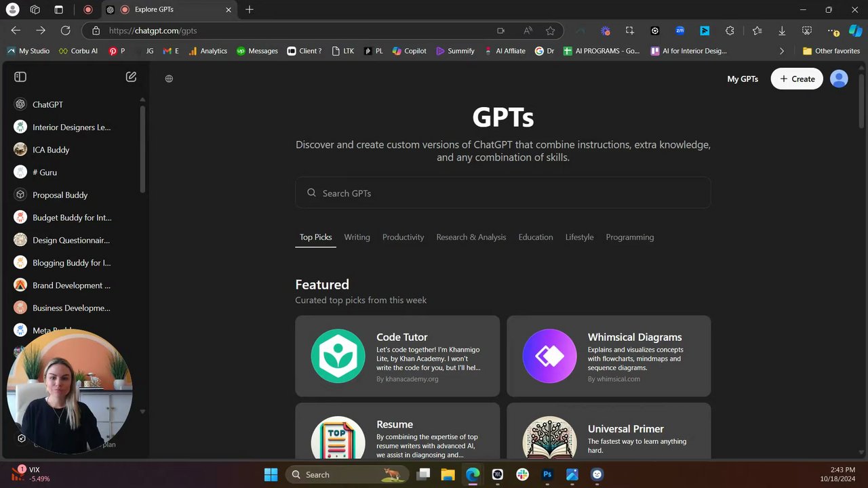Close the Explore GPTs tab
The image size is (868, 488).
[229, 9]
